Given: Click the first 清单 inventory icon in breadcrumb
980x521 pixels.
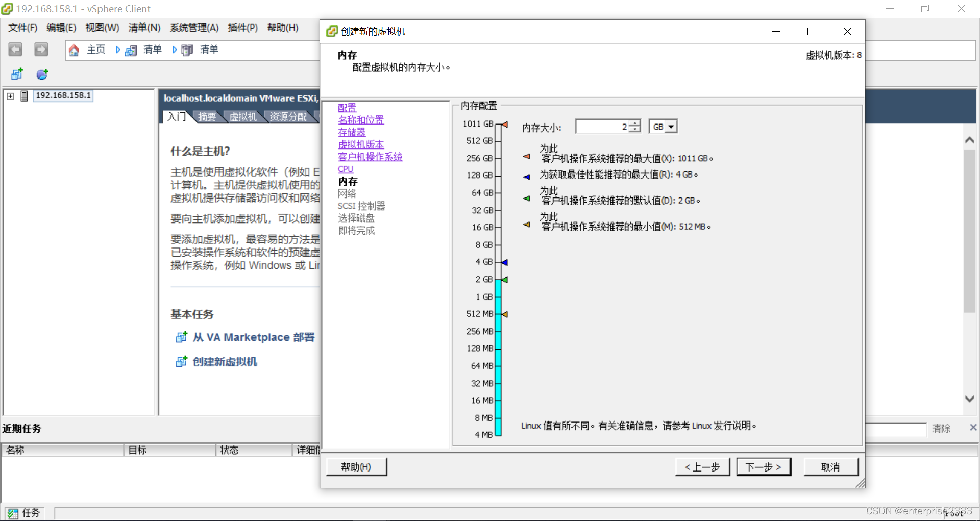Looking at the screenshot, I should tap(131, 50).
